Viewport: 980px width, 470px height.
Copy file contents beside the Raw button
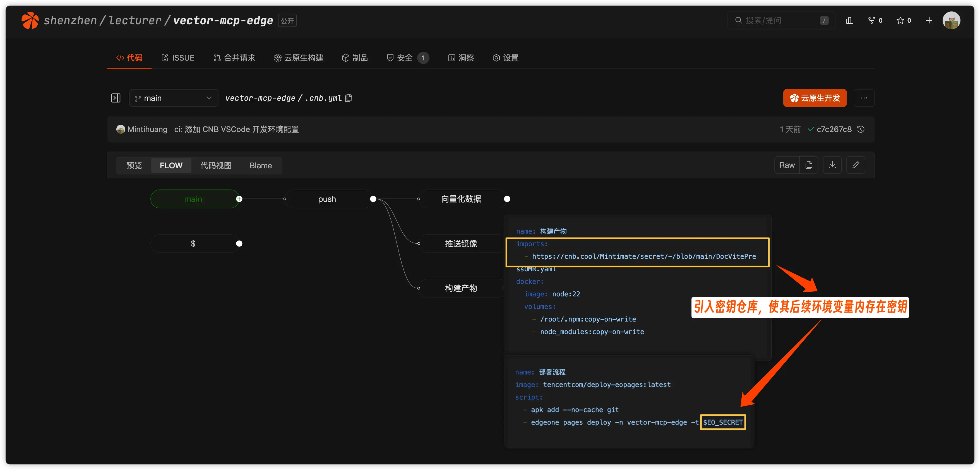click(x=809, y=165)
